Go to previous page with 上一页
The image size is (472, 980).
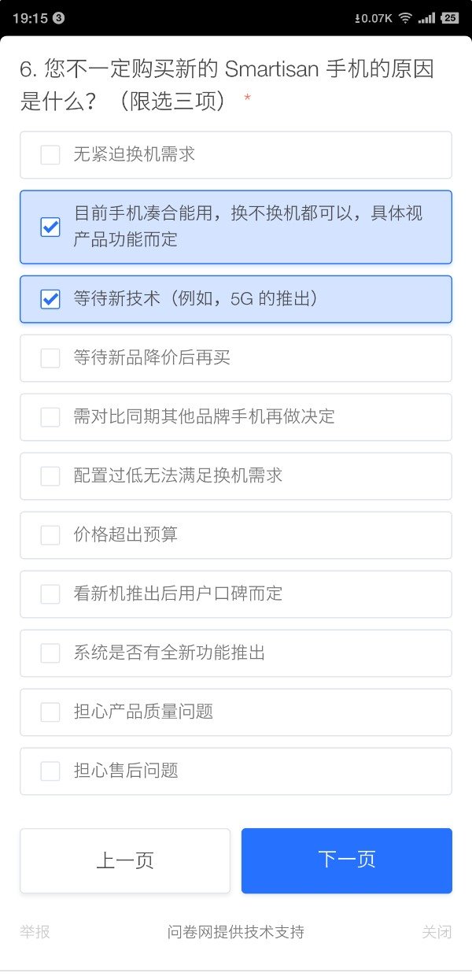click(x=125, y=860)
